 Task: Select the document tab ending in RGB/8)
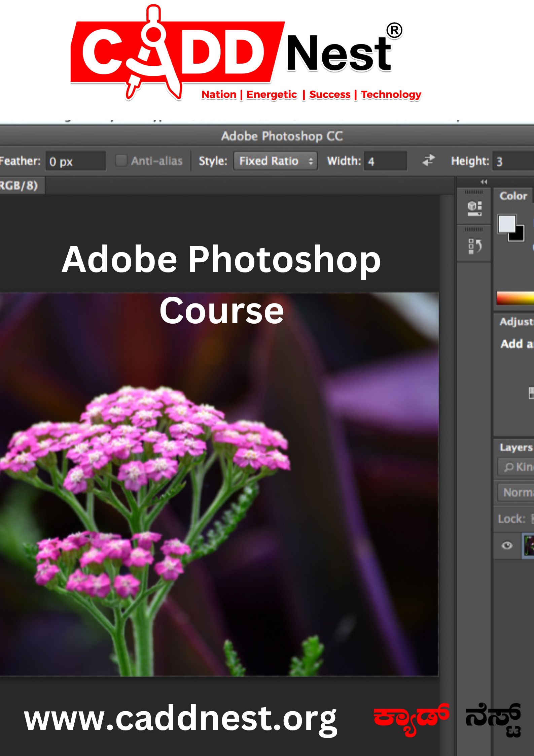22,185
